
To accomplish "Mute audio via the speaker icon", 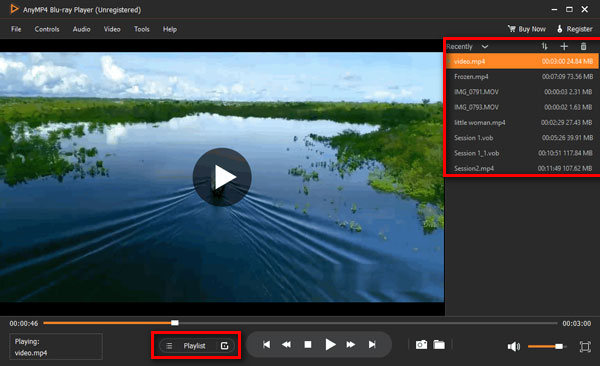I will pos(514,346).
